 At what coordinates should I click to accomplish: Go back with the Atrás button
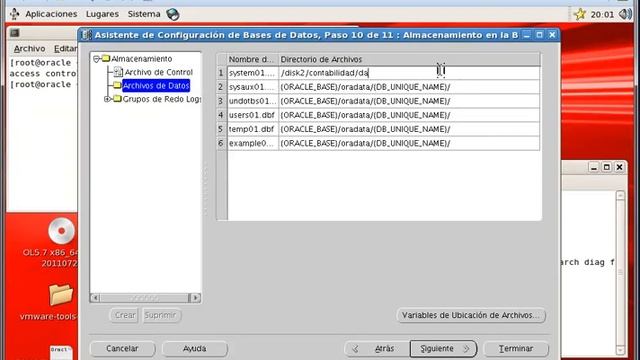point(377,349)
